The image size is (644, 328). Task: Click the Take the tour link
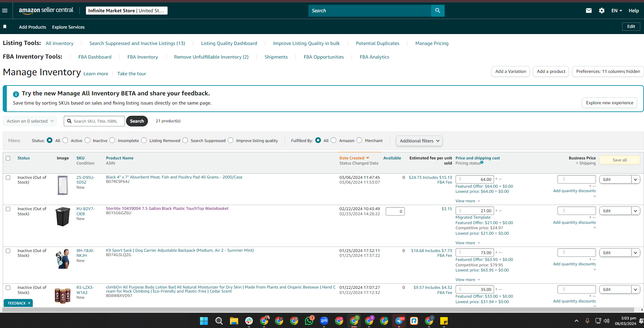click(x=132, y=74)
